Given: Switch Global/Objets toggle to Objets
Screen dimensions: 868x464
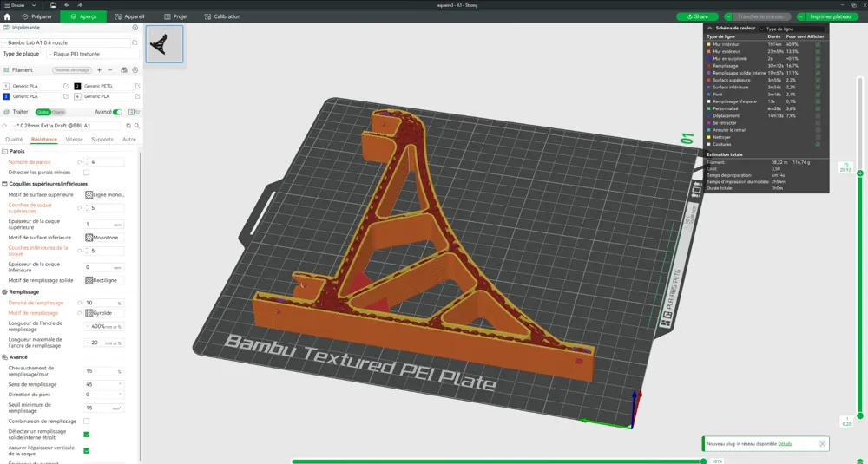Looking at the screenshot, I should pos(58,112).
